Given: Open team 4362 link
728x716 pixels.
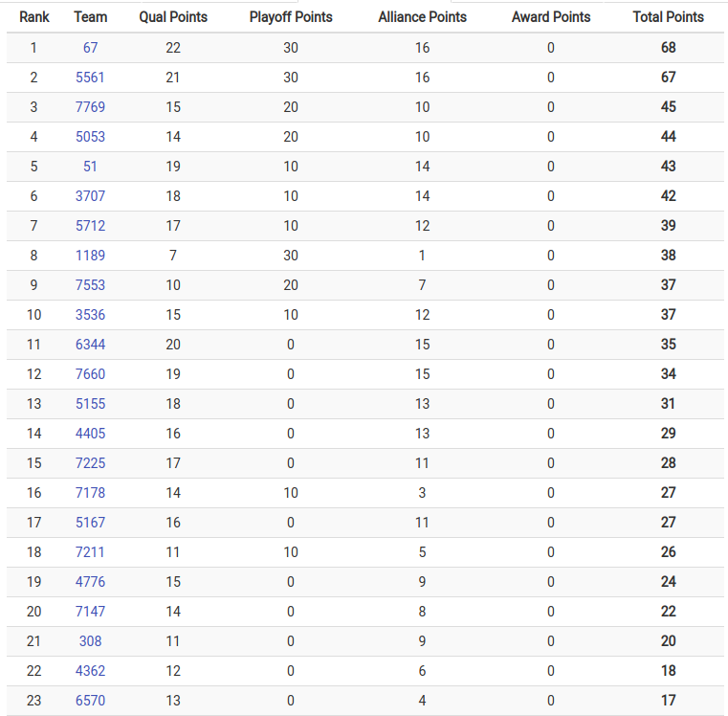Looking at the screenshot, I should [x=90, y=671].
